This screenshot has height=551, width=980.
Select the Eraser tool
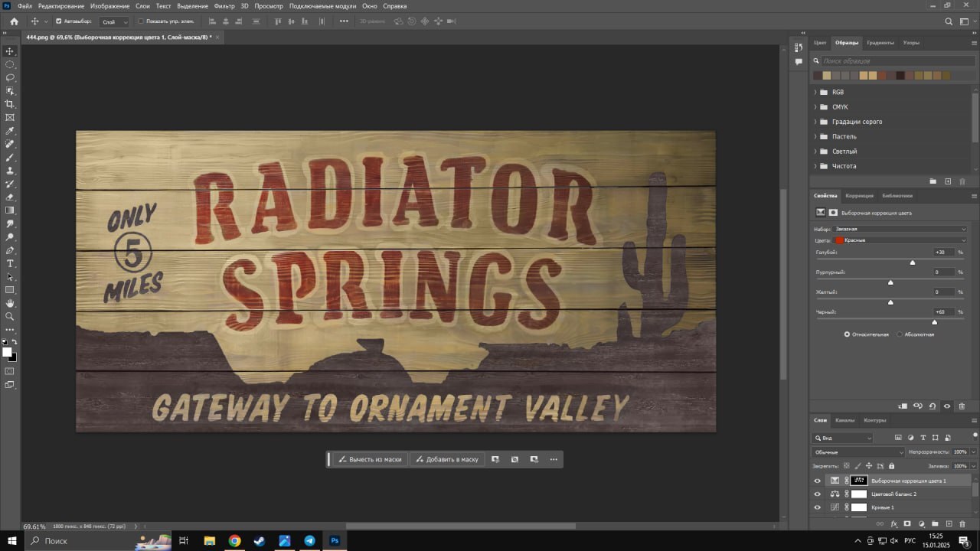tap(10, 197)
